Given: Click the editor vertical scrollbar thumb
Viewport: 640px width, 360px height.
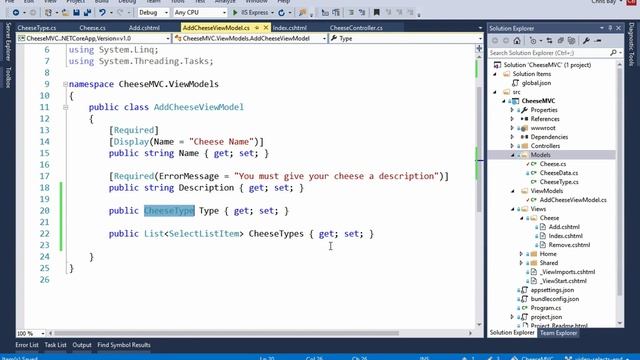Looking at the screenshot, I should 479,149.
